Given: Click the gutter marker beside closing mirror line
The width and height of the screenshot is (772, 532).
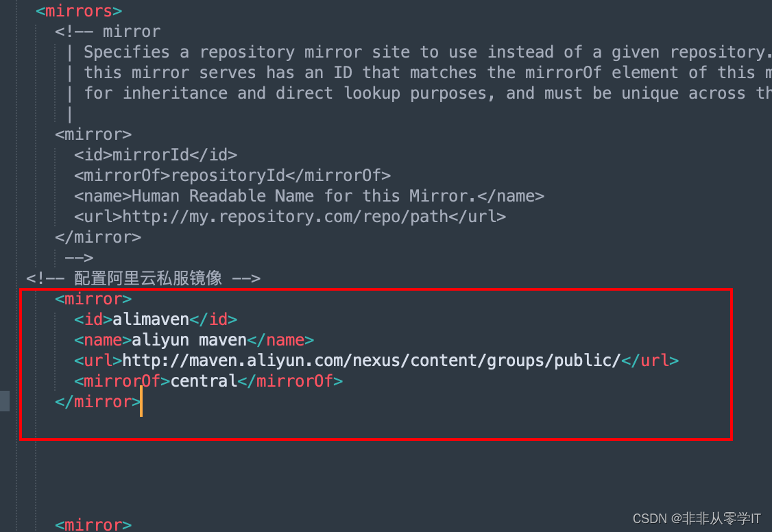Looking at the screenshot, I should [x=4, y=400].
